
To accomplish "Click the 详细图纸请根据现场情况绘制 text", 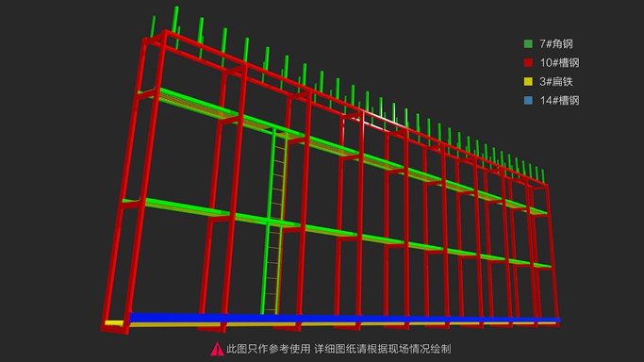I will click(383, 350).
